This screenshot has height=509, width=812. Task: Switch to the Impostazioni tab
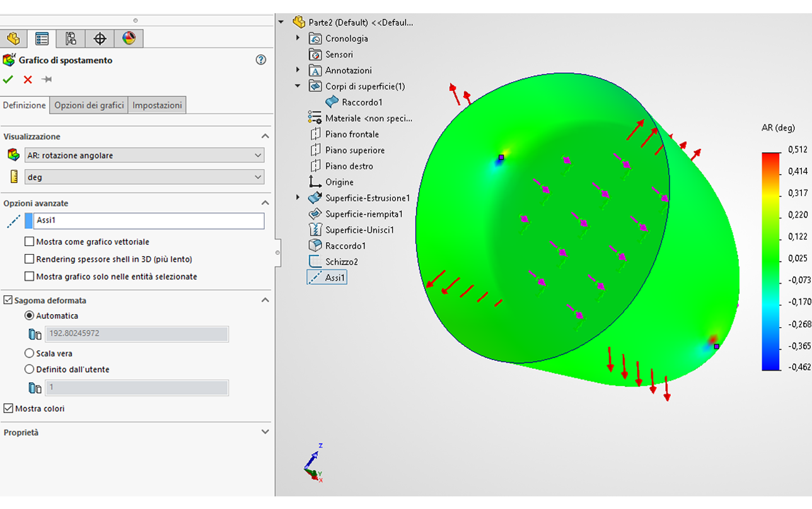point(157,105)
